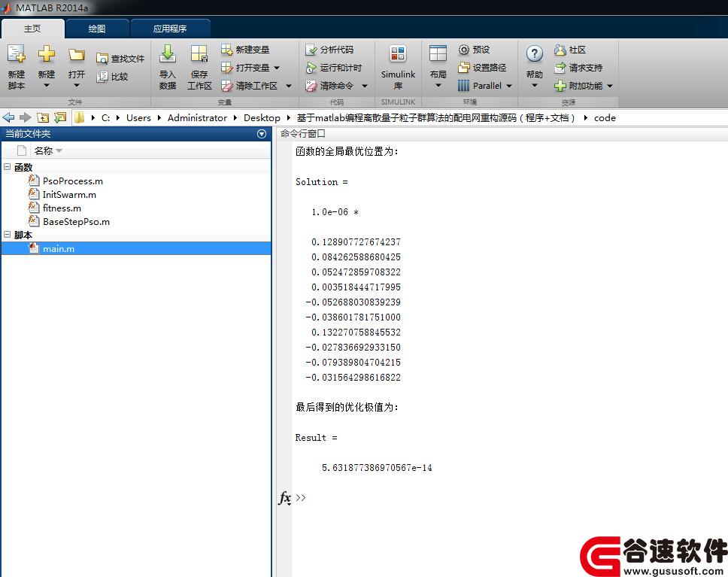Click the back navigation arrow

pyautogui.click(x=8, y=117)
